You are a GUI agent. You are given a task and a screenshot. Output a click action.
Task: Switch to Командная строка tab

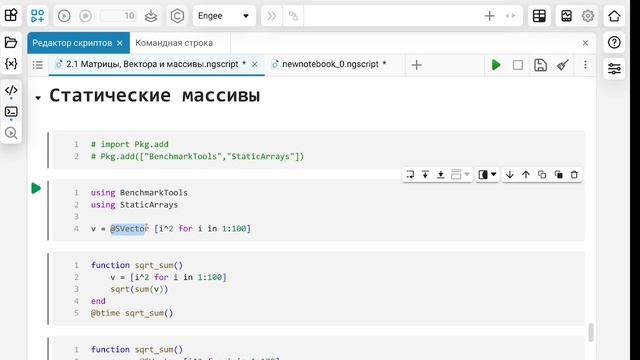click(174, 43)
